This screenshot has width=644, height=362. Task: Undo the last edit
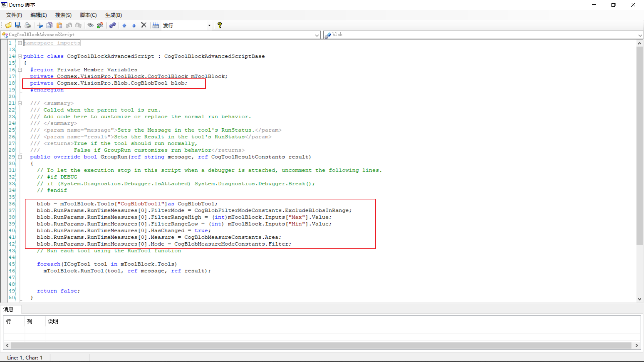(69, 25)
